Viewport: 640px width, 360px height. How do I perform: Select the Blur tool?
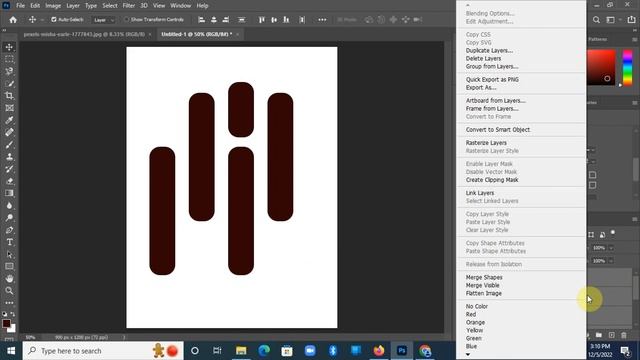pos(9,206)
